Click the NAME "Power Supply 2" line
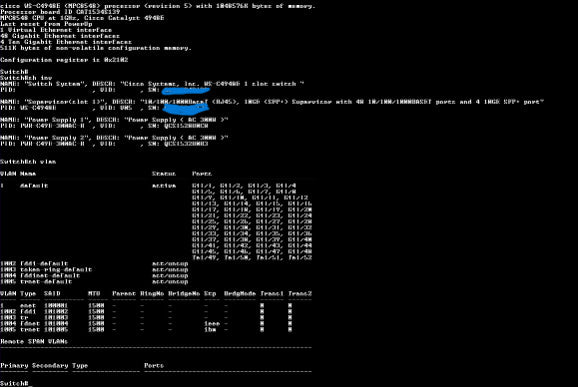This screenshot has height=387, width=578. pos(114,138)
